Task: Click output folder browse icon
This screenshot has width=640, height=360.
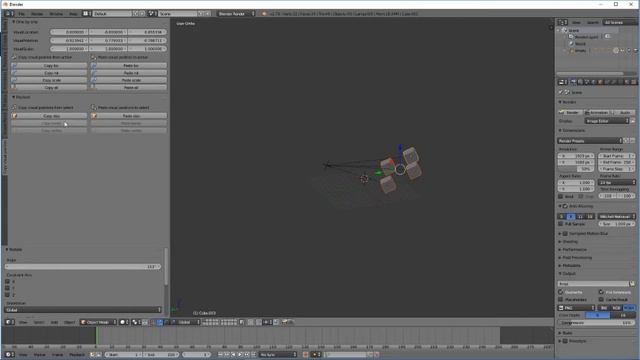Action: click(x=632, y=283)
